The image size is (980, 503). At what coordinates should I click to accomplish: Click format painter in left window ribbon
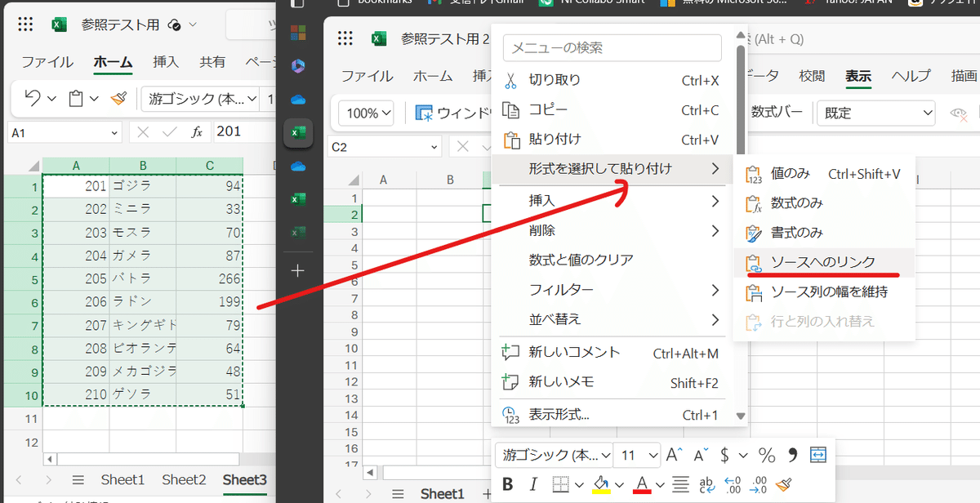[119, 99]
